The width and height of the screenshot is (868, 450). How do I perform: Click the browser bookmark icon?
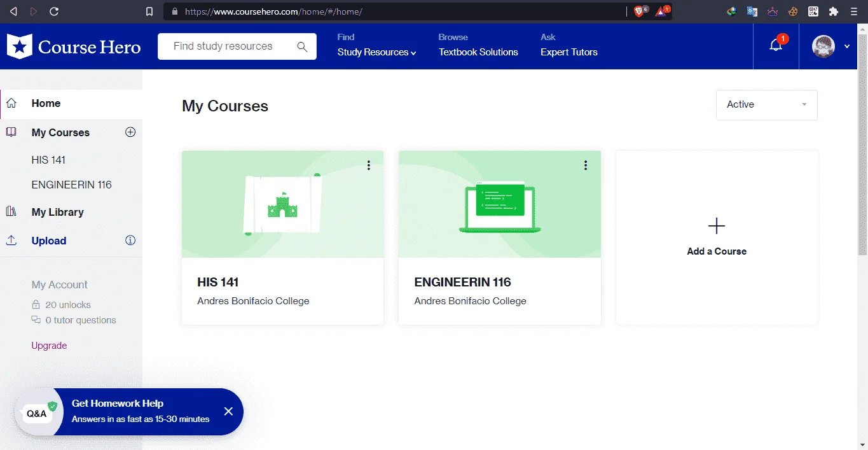pyautogui.click(x=149, y=11)
